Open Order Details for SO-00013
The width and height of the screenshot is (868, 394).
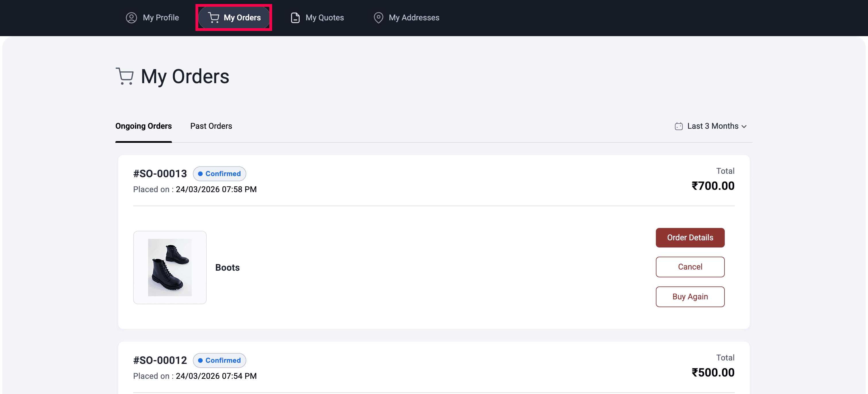(x=690, y=238)
